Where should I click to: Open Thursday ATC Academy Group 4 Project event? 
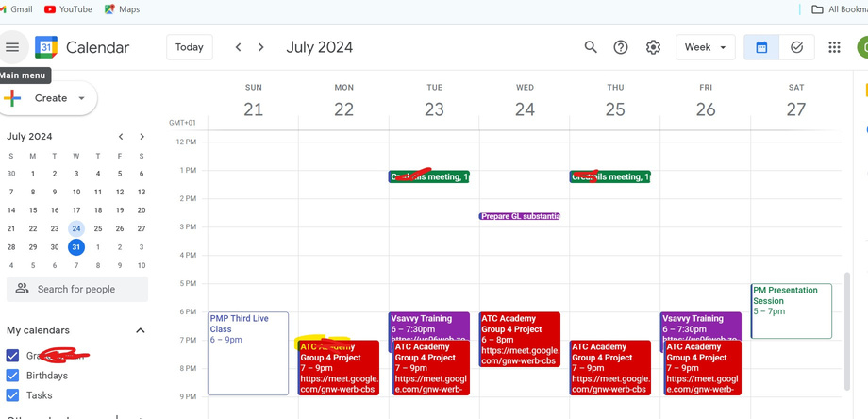click(610, 368)
